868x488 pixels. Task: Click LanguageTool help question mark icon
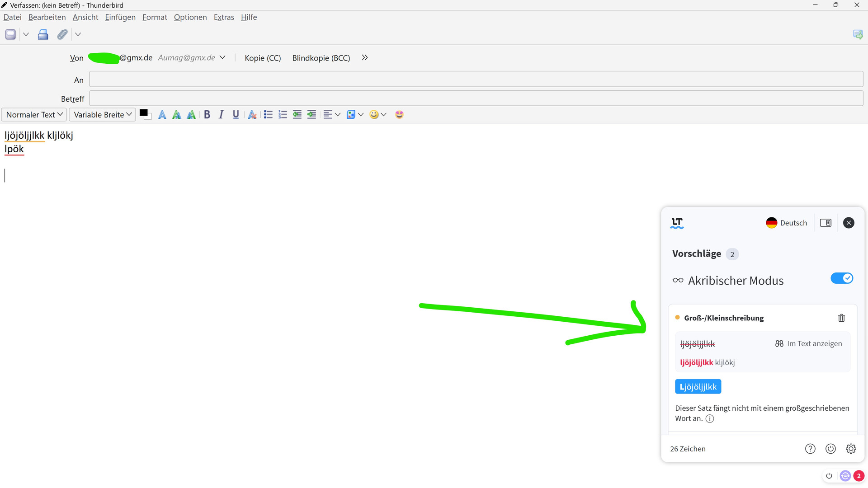click(x=810, y=449)
